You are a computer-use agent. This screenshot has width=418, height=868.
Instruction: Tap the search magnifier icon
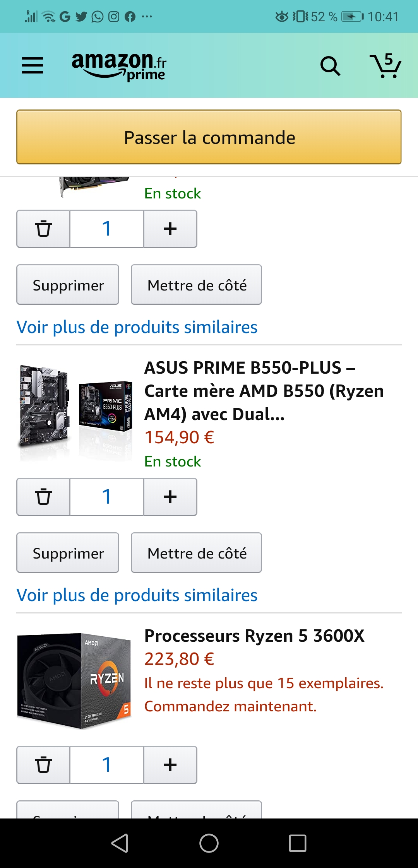[330, 66]
